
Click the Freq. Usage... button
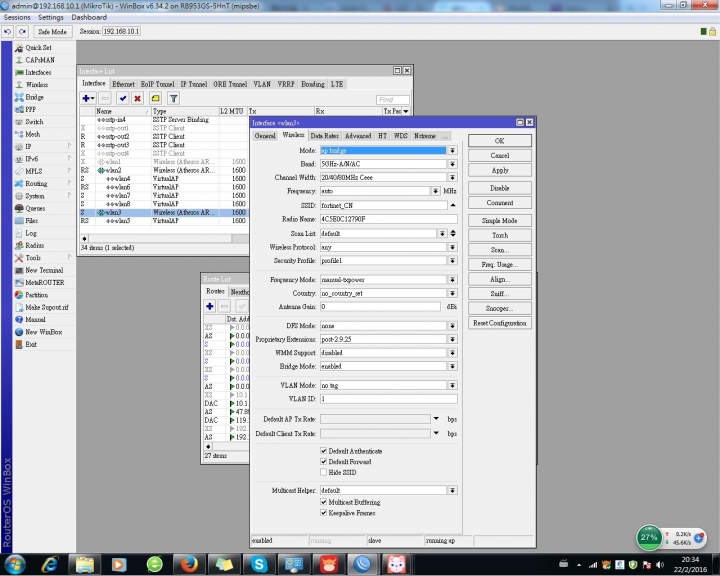500,265
